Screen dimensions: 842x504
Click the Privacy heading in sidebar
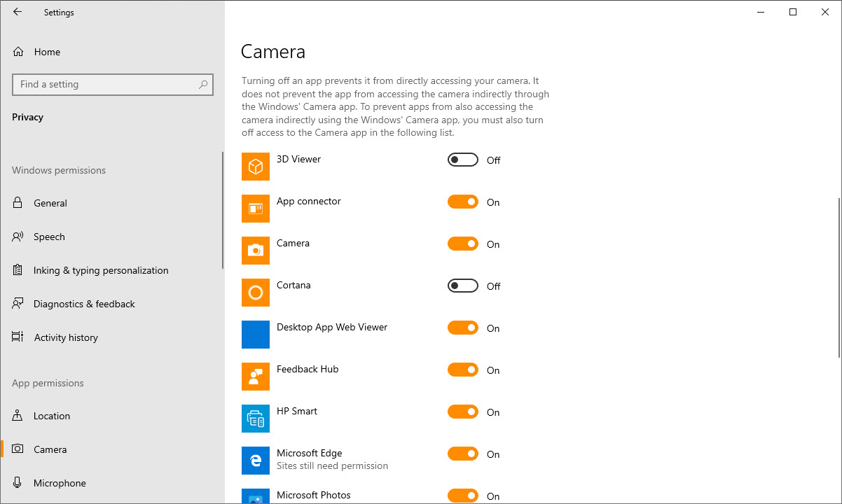click(x=27, y=117)
